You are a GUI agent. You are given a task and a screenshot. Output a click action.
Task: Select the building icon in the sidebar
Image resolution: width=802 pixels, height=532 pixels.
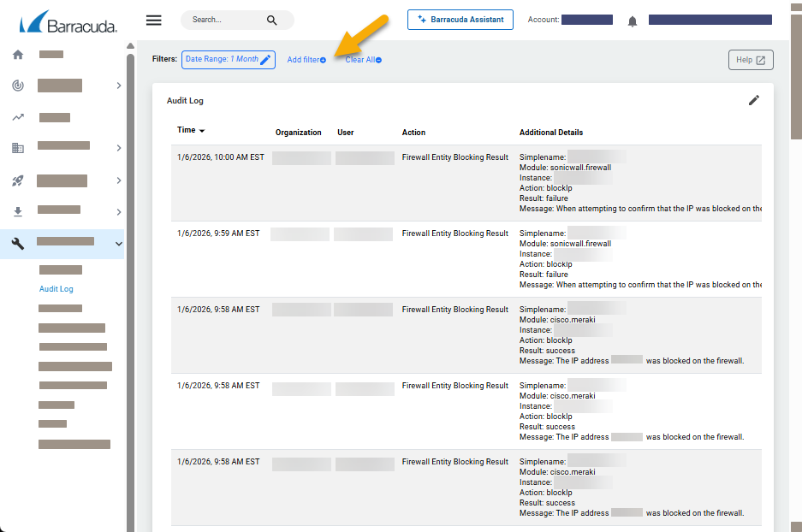pyautogui.click(x=18, y=148)
